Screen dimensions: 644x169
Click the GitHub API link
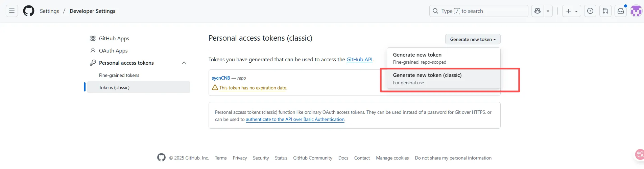(359, 60)
